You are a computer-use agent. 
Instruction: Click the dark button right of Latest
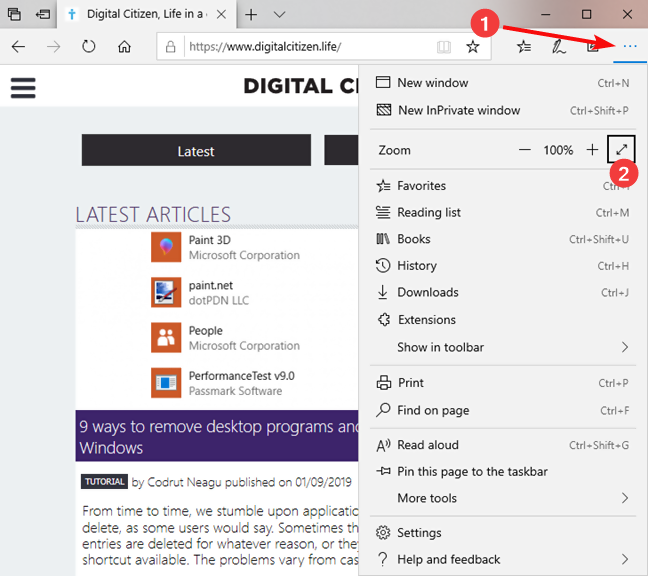[x=341, y=150]
